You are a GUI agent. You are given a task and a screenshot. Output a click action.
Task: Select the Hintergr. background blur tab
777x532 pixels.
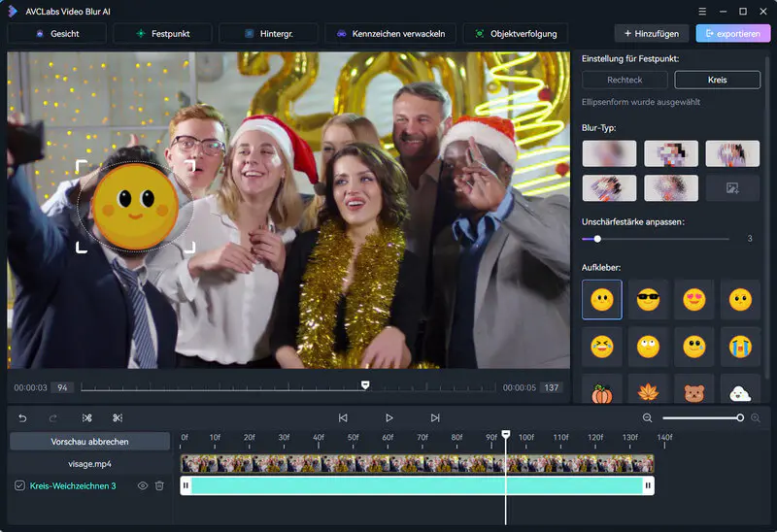click(x=269, y=34)
